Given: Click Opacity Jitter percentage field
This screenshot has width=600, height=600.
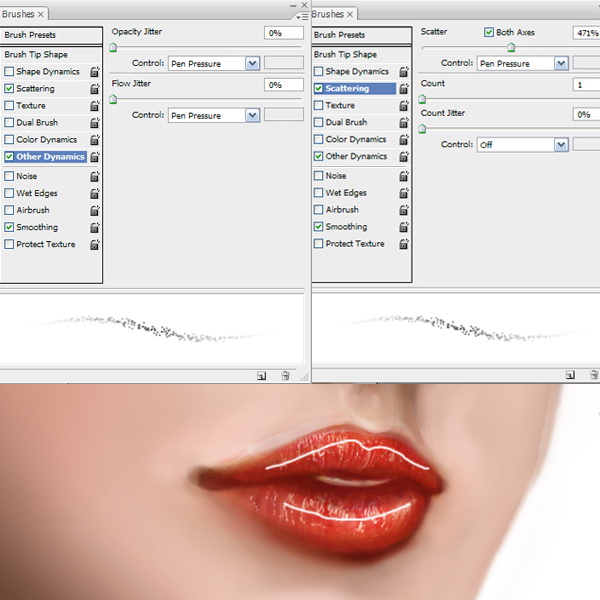Looking at the screenshot, I should point(284,33).
